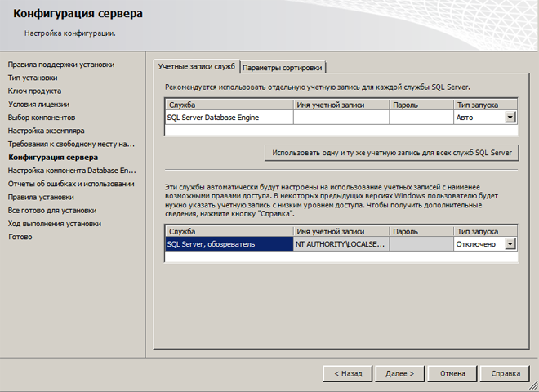539x392 pixels.
Task: Click the Выбор компонентов step
Action: [x=42, y=118]
